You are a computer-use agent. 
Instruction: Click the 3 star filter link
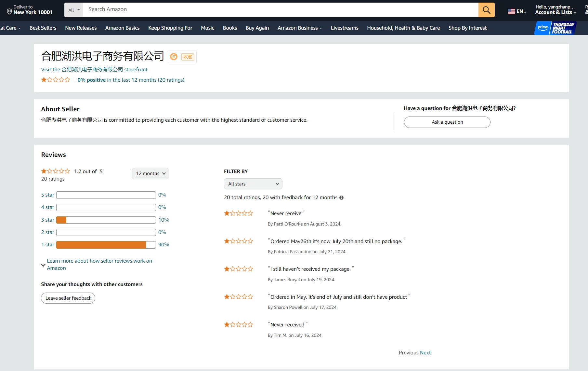[47, 220]
